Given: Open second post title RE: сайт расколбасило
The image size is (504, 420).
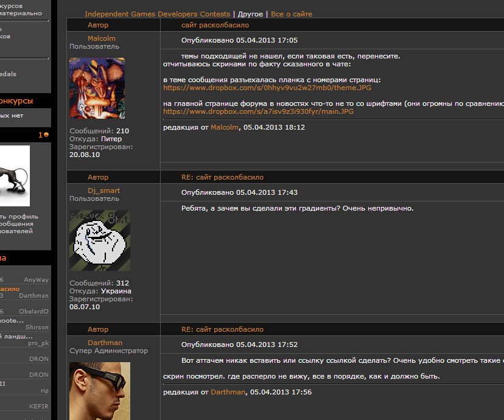Looking at the screenshot, I should 222,177.
